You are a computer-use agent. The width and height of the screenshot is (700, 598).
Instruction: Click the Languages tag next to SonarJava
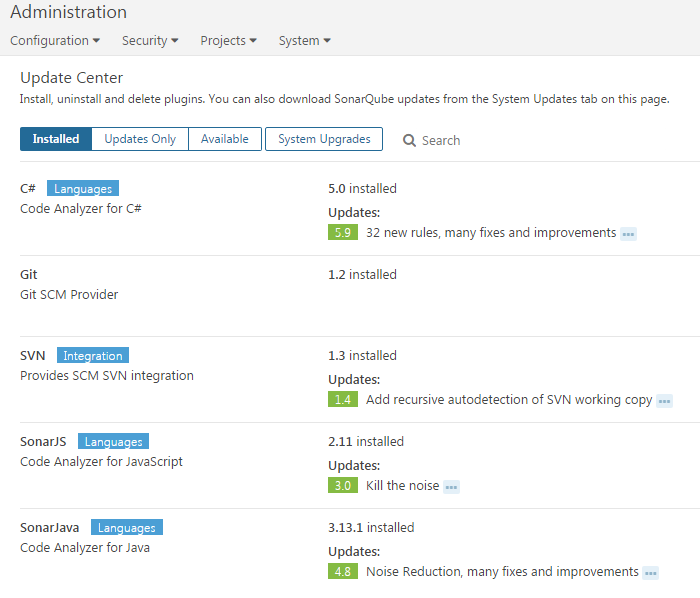click(x=127, y=527)
